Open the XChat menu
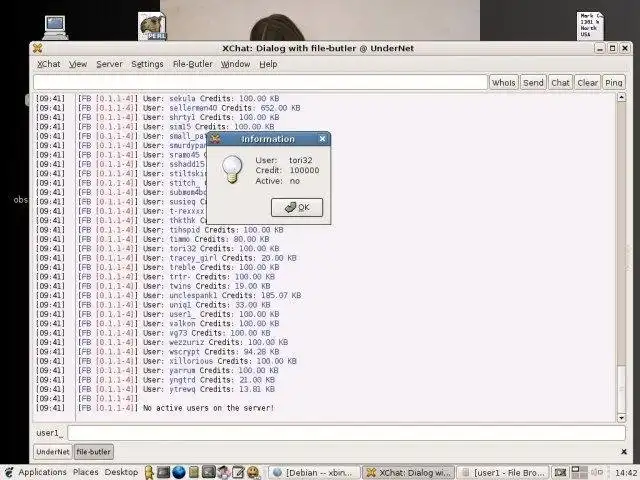The width and height of the screenshot is (640, 480). pyautogui.click(x=49, y=64)
